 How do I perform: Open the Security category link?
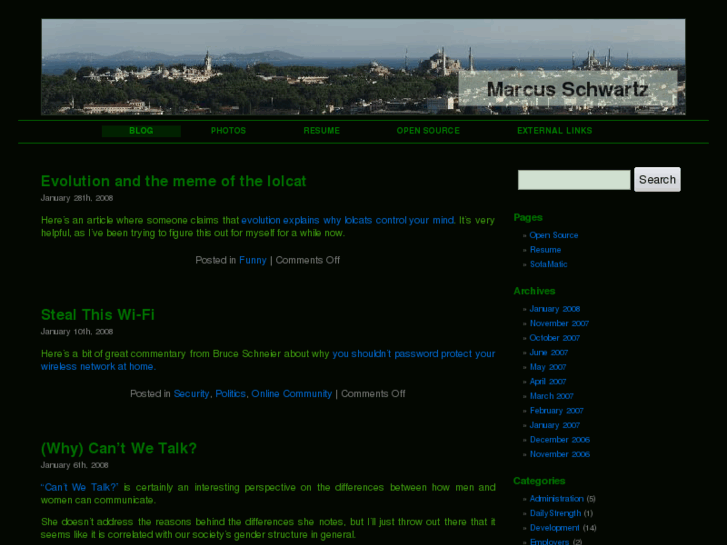pos(191,394)
